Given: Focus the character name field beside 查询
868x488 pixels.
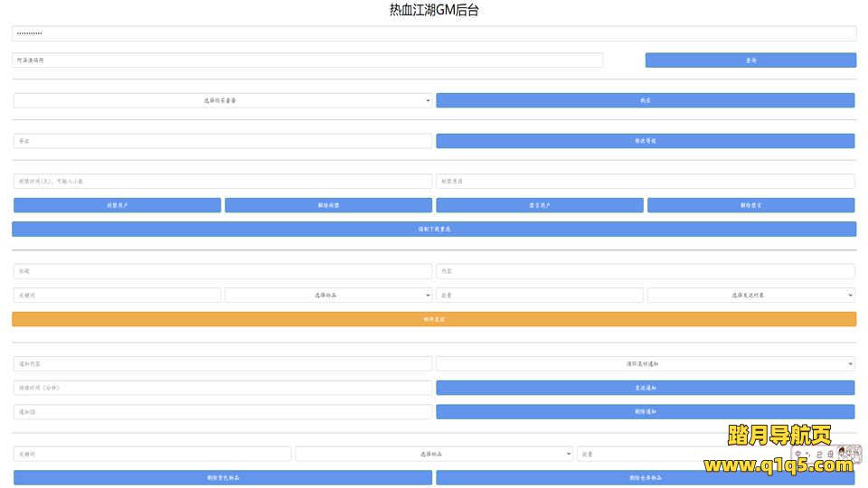Looking at the screenshot, I should tap(307, 61).
